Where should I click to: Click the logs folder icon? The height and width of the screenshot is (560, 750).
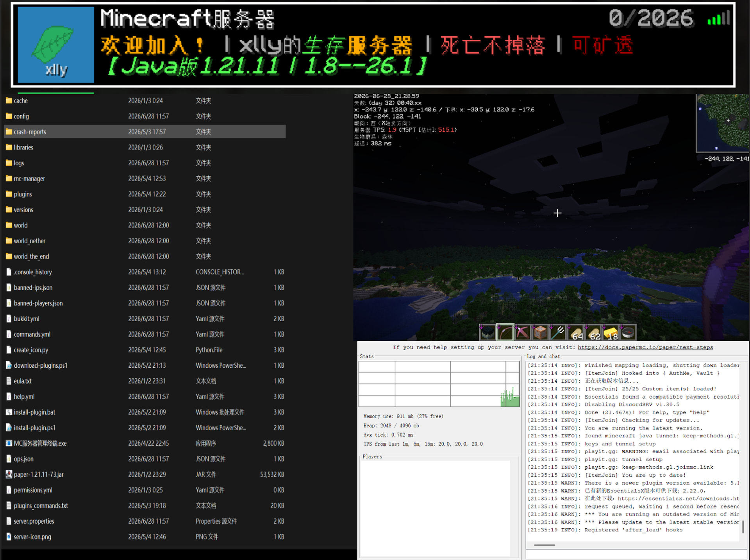click(9, 163)
